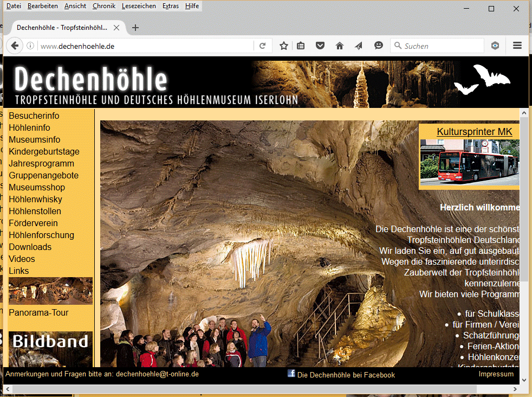Open Höhlenforschung in the sidebar
This screenshot has height=397, width=532.
[41, 235]
